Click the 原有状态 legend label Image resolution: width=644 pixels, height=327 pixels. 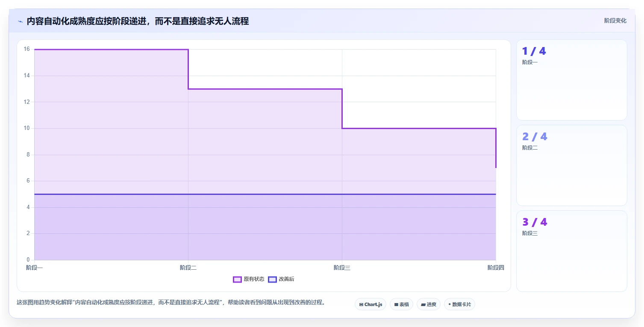click(x=254, y=279)
